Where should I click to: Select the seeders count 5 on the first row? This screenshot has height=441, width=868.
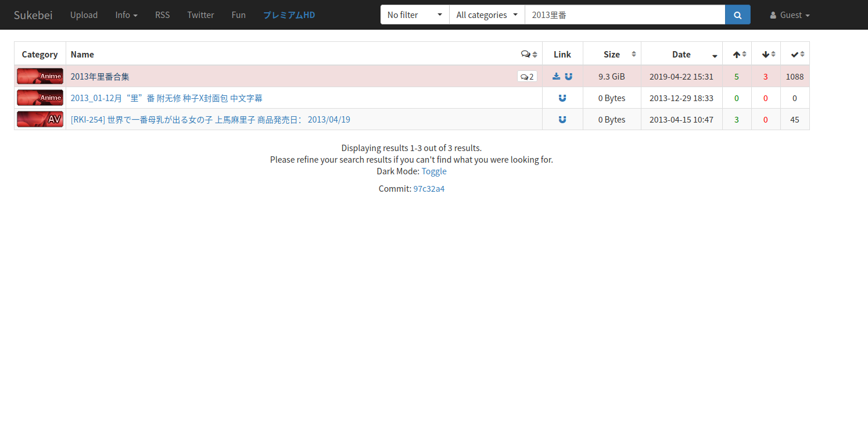[737, 77]
